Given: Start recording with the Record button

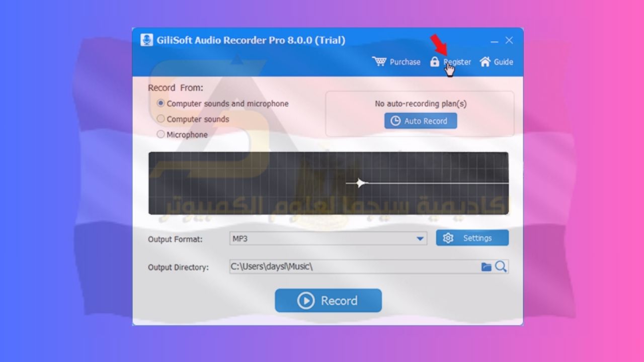Looking at the screenshot, I should pos(328,301).
